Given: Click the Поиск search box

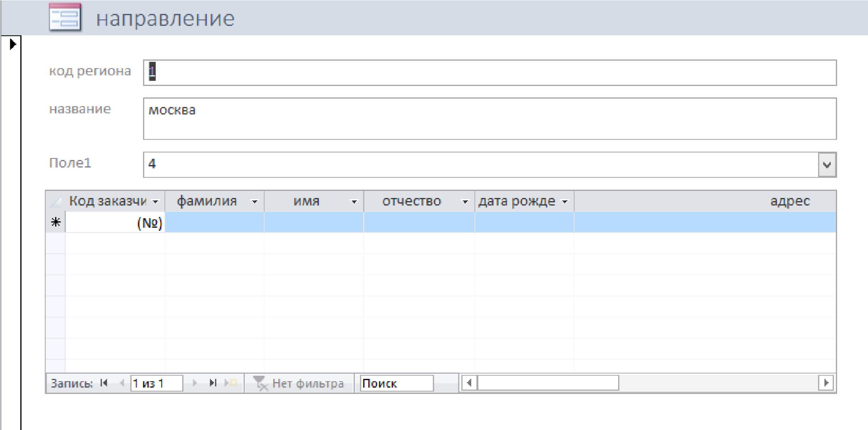Looking at the screenshot, I should [397, 383].
